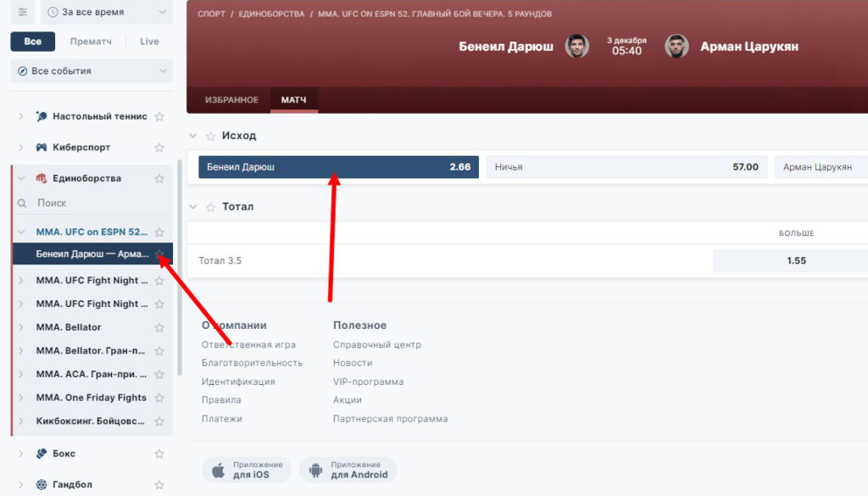Expand the 'MMA. Bellator' league
Viewport: 868px width, 496px height.
pyautogui.click(x=20, y=327)
